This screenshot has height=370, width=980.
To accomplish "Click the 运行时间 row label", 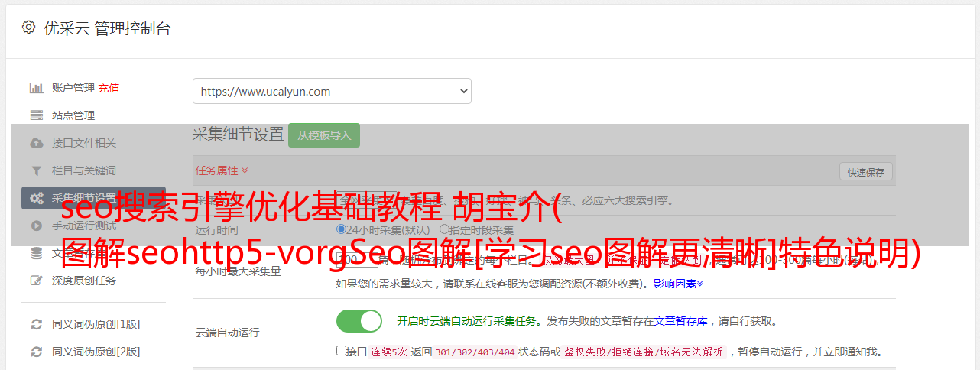I will pyautogui.click(x=216, y=229).
